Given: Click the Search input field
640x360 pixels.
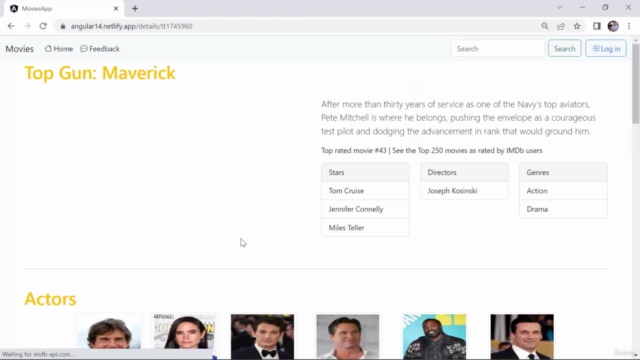Looking at the screenshot, I should (x=498, y=49).
